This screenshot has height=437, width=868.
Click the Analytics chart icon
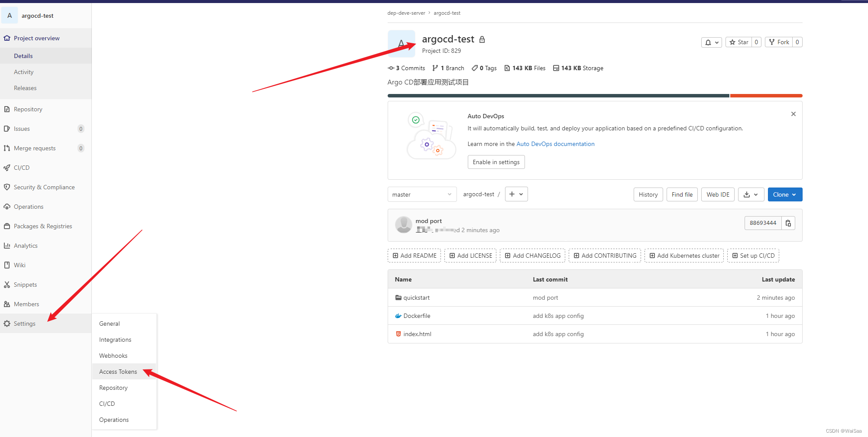(x=7, y=246)
